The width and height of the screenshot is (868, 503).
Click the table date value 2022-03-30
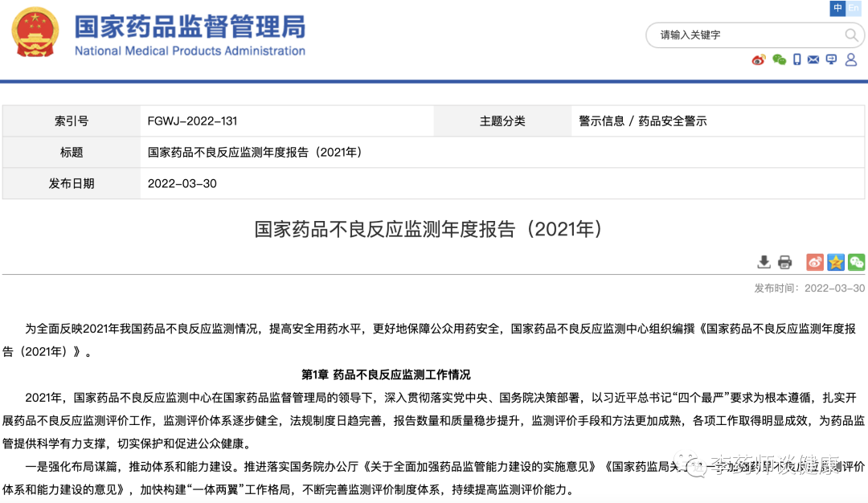click(x=182, y=184)
